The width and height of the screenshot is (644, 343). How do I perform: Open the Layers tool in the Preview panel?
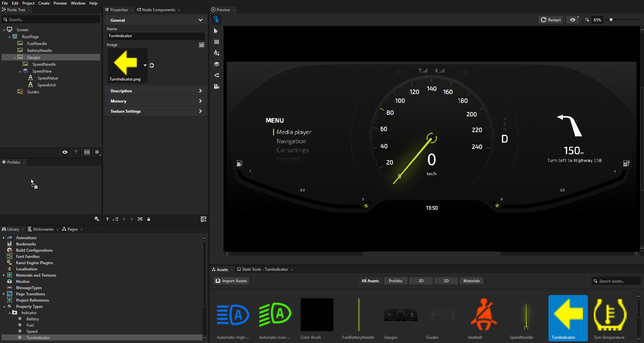(216, 64)
